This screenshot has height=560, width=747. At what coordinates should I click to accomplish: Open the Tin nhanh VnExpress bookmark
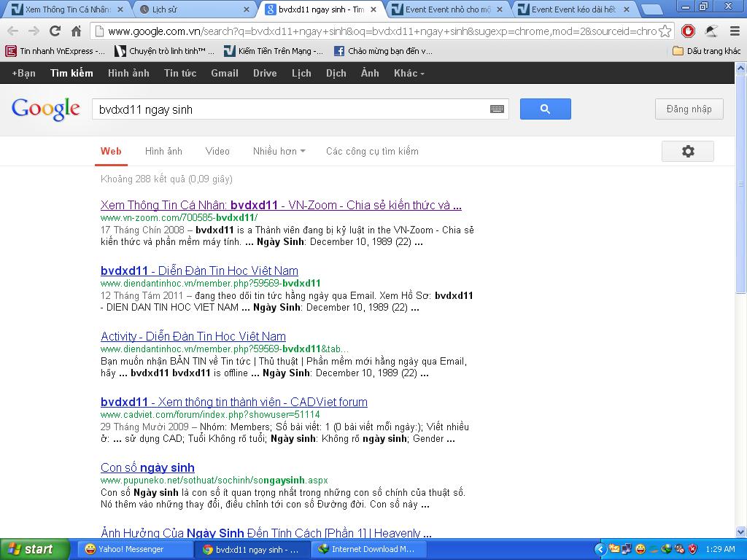pyautogui.click(x=55, y=51)
